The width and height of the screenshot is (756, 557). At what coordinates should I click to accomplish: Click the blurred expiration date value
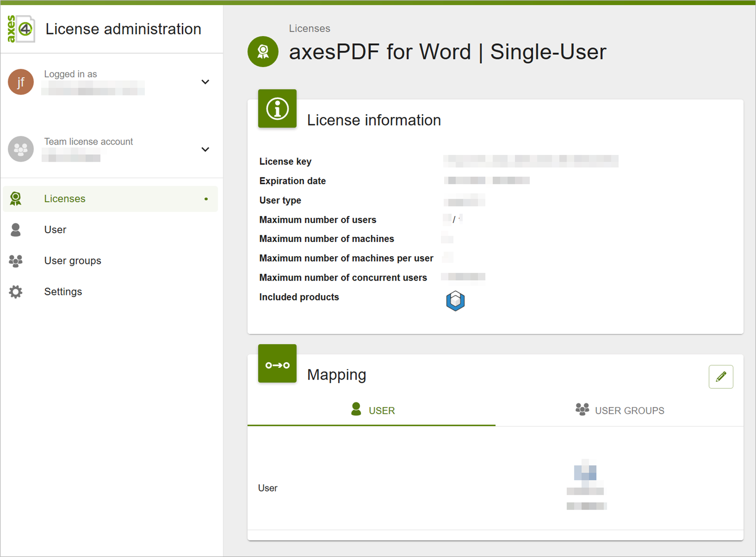click(x=487, y=181)
